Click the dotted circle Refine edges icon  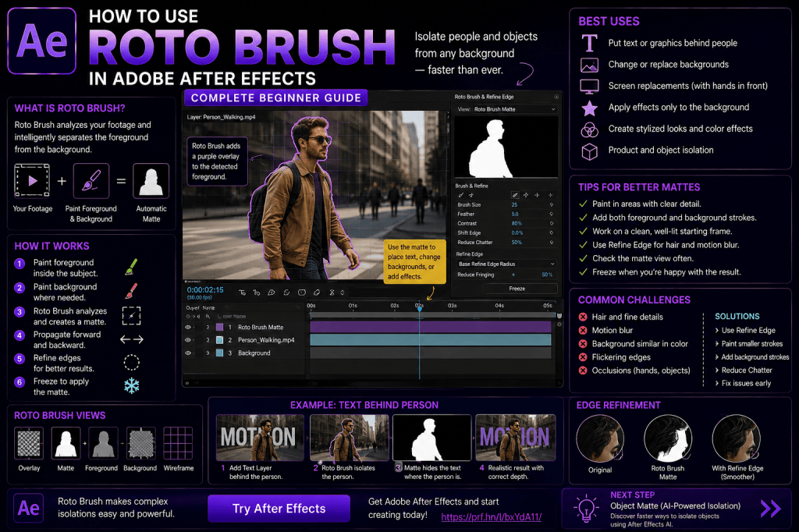131,362
